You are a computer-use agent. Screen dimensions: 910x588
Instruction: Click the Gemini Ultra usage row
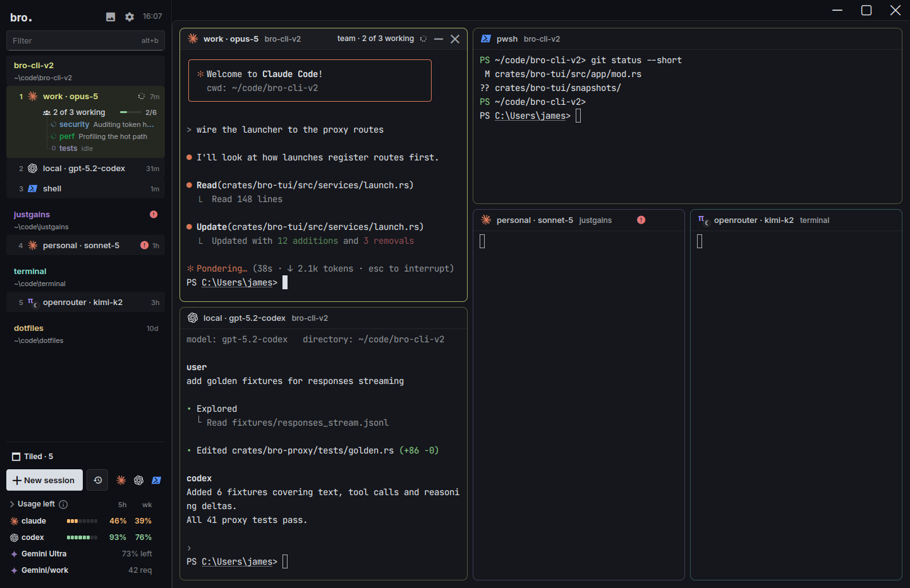click(x=82, y=554)
